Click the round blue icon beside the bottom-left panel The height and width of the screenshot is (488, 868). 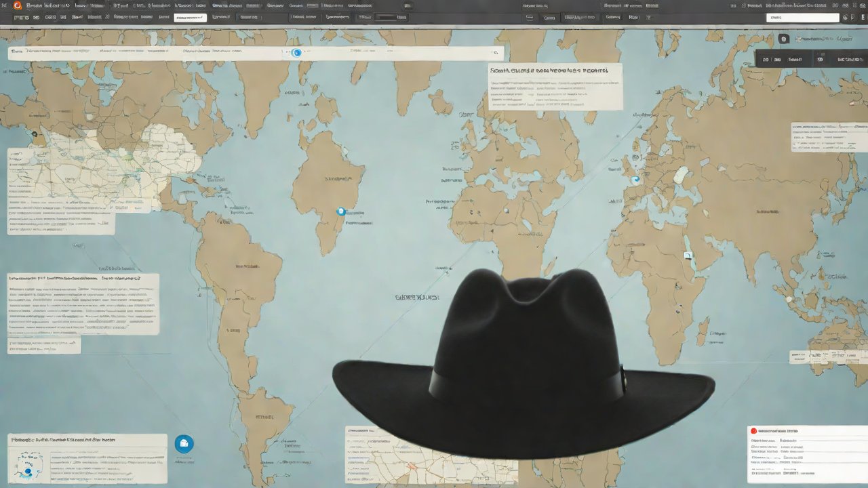tap(184, 444)
